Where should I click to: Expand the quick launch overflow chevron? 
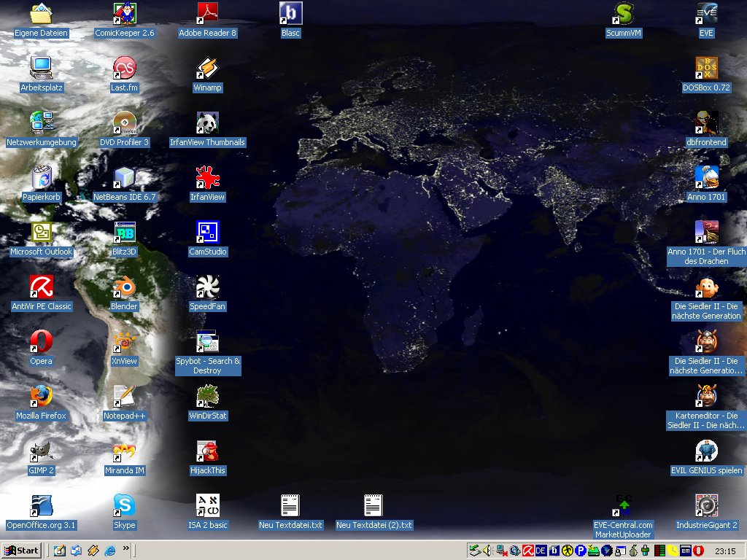pyautogui.click(x=125, y=548)
